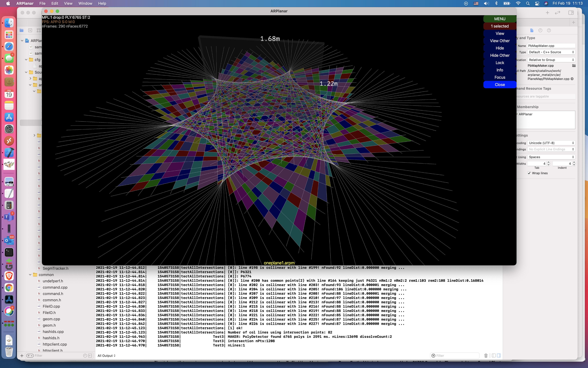
Task: Open Calculator from the Dock
Action: 9,205
